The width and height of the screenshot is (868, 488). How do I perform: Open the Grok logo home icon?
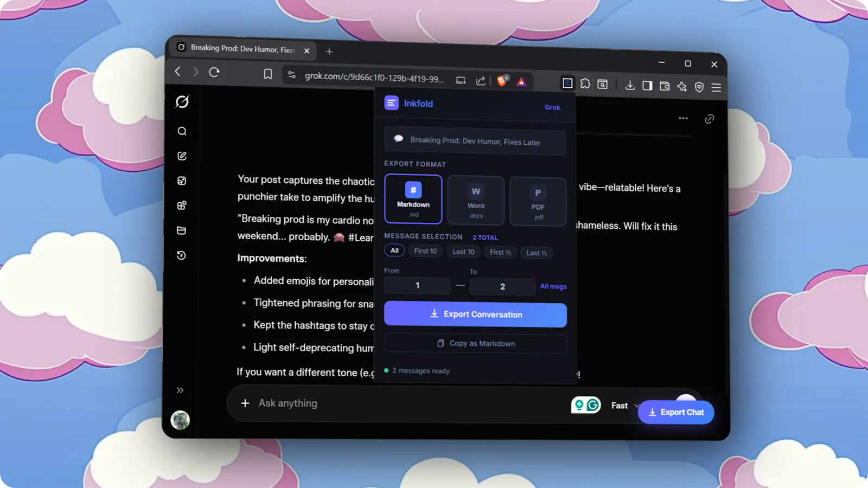pyautogui.click(x=182, y=101)
